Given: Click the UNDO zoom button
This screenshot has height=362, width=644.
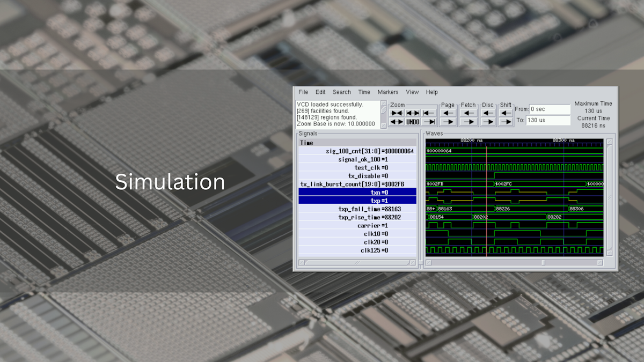Looking at the screenshot, I should pyautogui.click(x=413, y=122).
